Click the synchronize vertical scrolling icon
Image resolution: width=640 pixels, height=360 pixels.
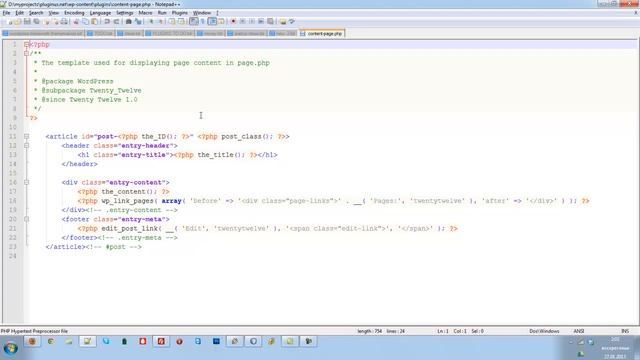point(172,21)
